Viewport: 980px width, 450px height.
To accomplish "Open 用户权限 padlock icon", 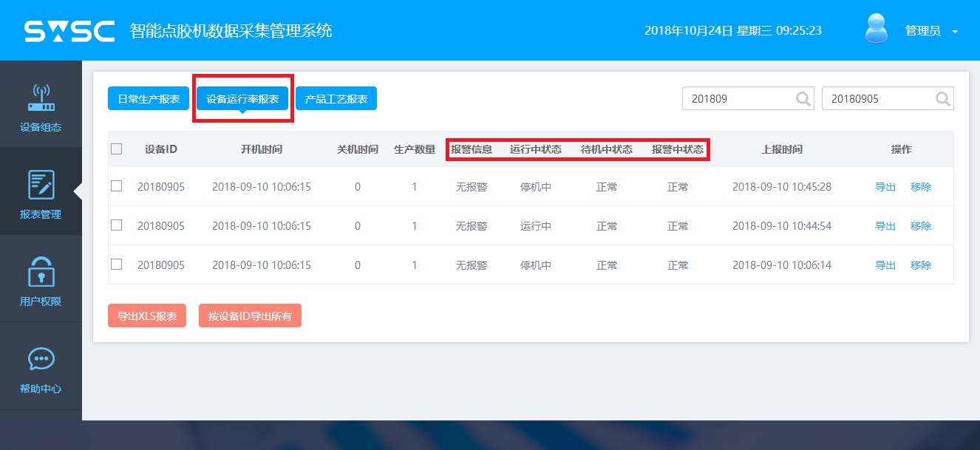I will coord(41,273).
